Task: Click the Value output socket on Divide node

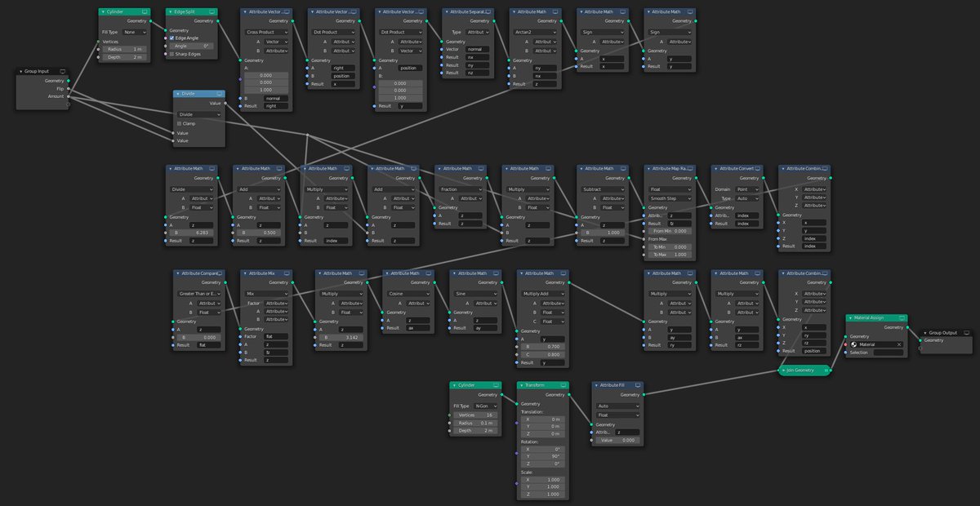Action: pos(225,103)
